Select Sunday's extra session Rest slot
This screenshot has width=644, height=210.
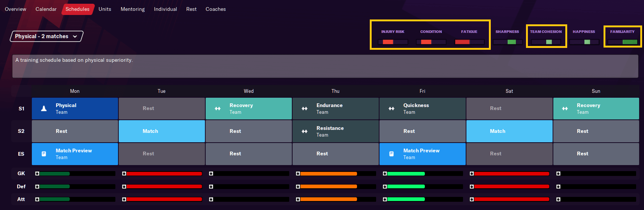pyautogui.click(x=596, y=154)
